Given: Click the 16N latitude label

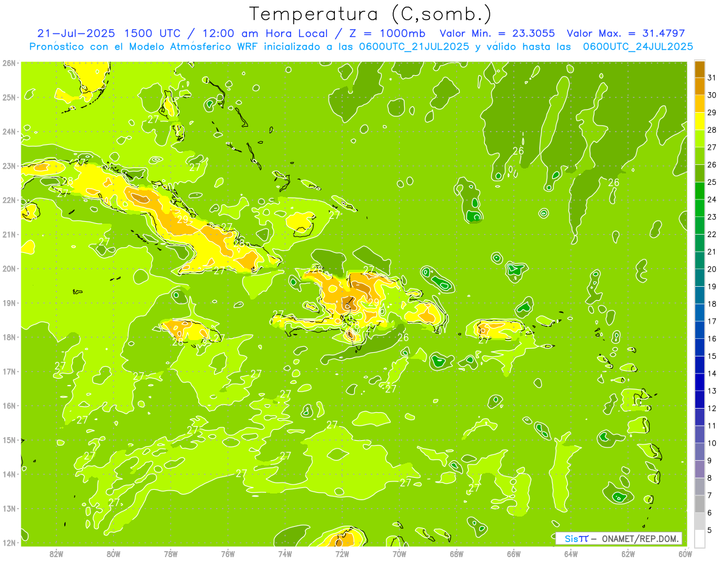Looking at the screenshot, I should tap(8, 406).
